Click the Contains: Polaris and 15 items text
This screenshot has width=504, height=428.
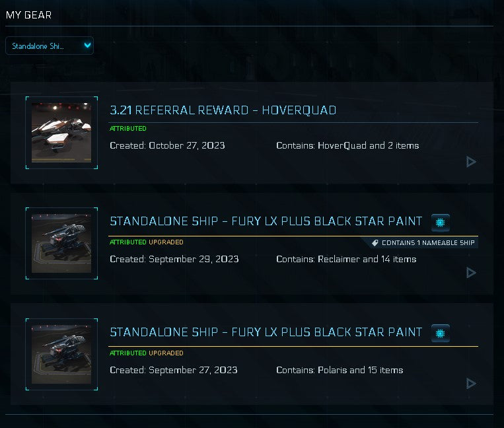(x=340, y=370)
